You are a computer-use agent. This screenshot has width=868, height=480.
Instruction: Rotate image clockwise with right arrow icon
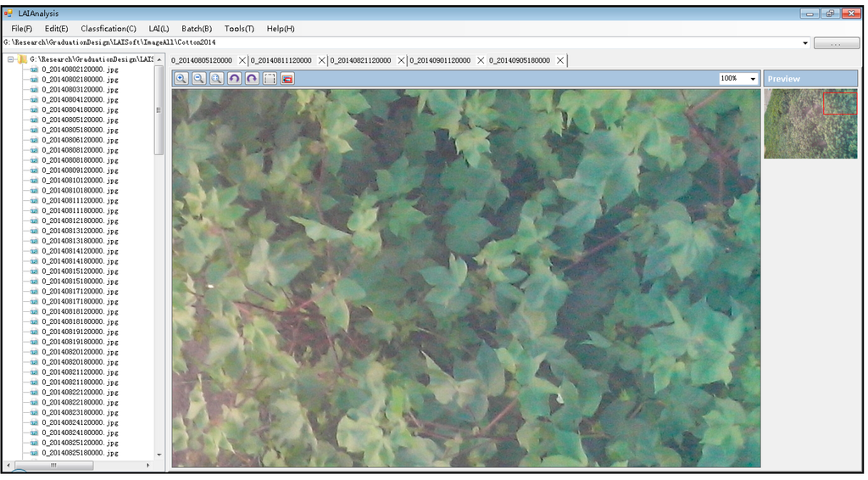pos(252,78)
